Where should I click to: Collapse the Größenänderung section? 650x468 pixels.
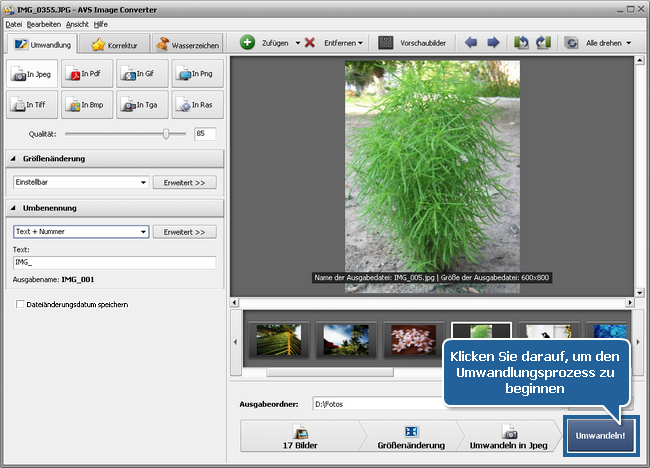[x=13, y=158]
